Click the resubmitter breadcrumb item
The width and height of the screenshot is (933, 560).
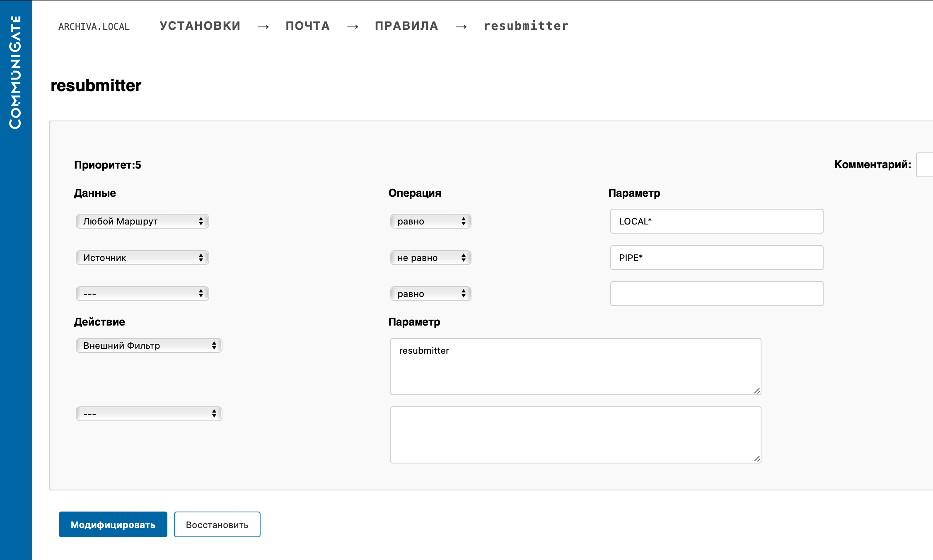click(x=526, y=26)
